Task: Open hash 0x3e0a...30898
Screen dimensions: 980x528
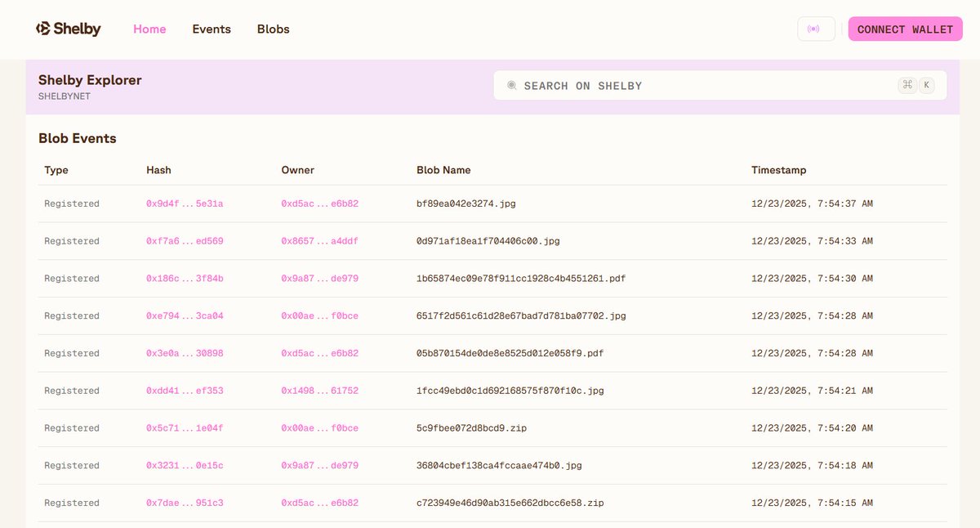Action: pyautogui.click(x=185, y=353)
